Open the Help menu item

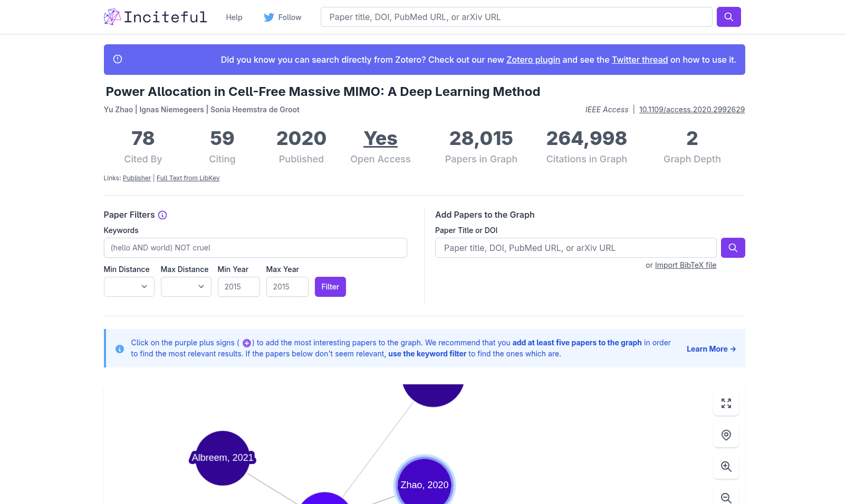(x=234, y=17)
